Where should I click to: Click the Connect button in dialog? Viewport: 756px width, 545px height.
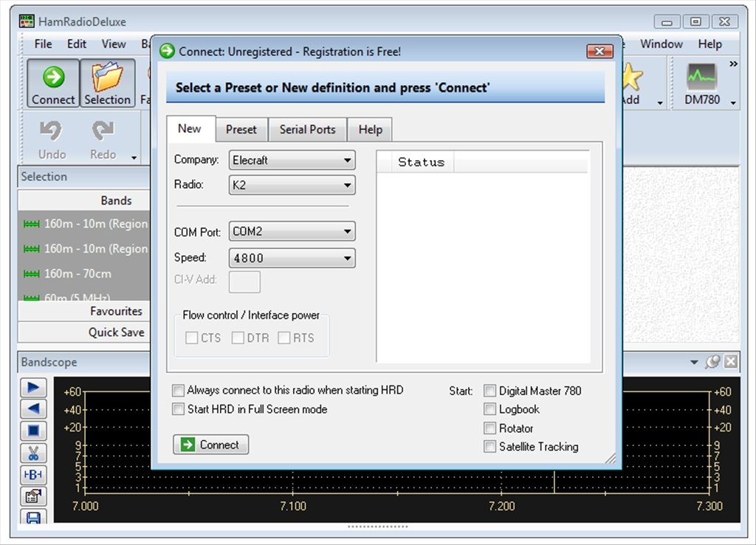point(210,445)
